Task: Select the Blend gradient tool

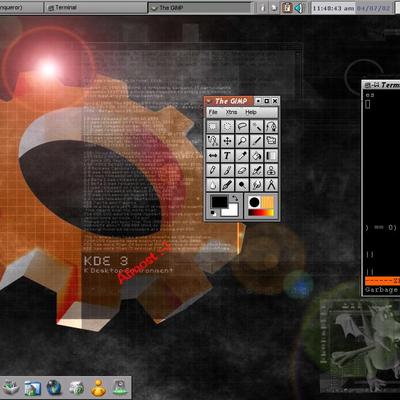Action: [271, 156]
